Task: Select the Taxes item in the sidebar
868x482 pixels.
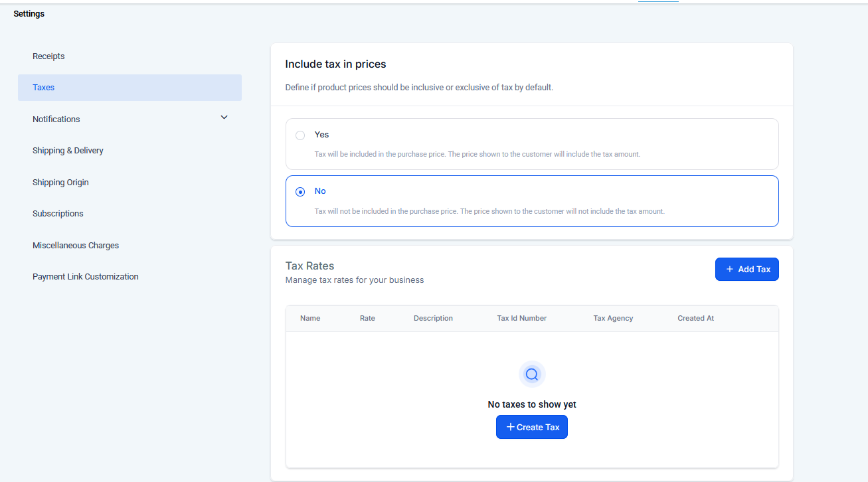Action: tap(44, 88)
